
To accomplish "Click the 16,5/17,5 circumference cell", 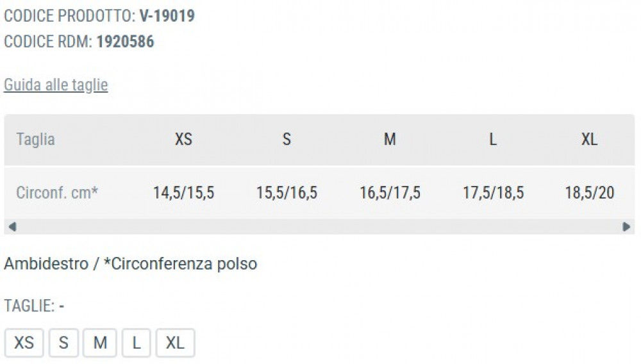I will pos(390,193).
